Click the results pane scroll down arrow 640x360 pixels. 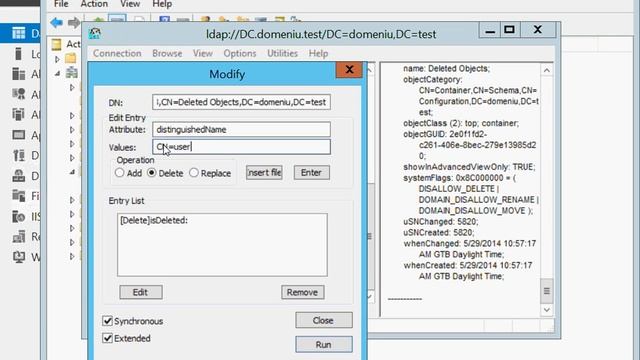547,310
